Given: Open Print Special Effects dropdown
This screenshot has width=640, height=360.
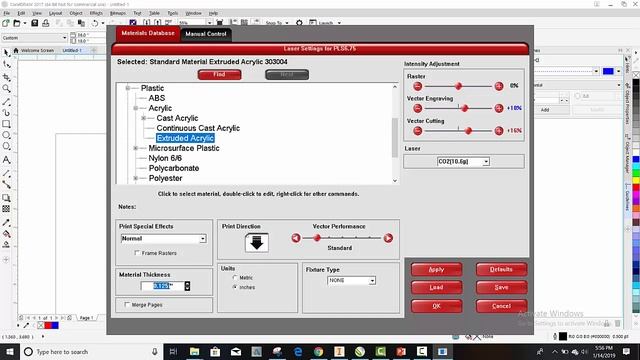Looking at the screenshot, I should tap(203, 239).
